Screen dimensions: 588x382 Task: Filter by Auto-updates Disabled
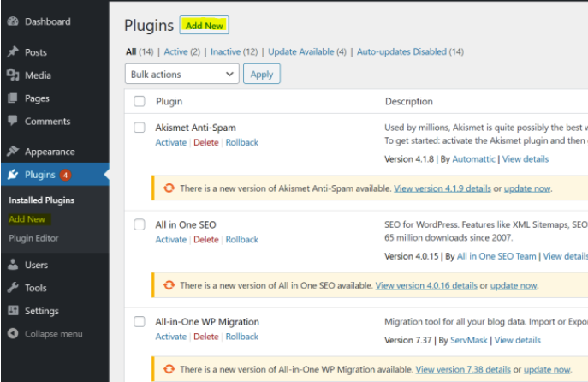(401, 51)
